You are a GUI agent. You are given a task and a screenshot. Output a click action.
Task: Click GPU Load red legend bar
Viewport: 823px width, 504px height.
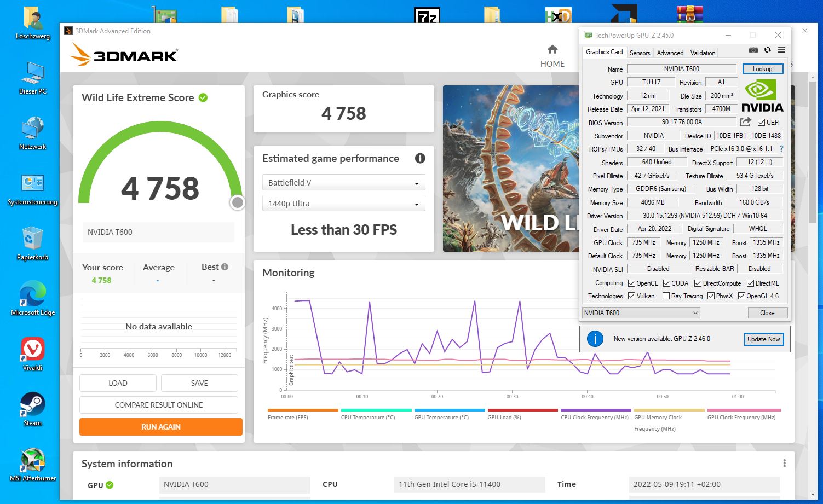pos(522,410)
